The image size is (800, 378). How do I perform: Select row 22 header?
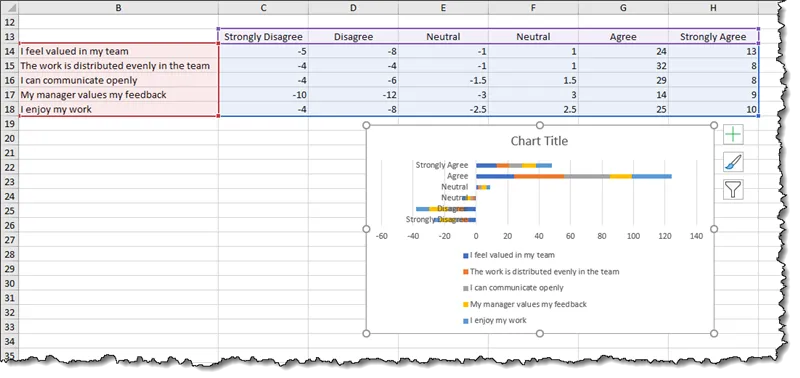[10, 167]
